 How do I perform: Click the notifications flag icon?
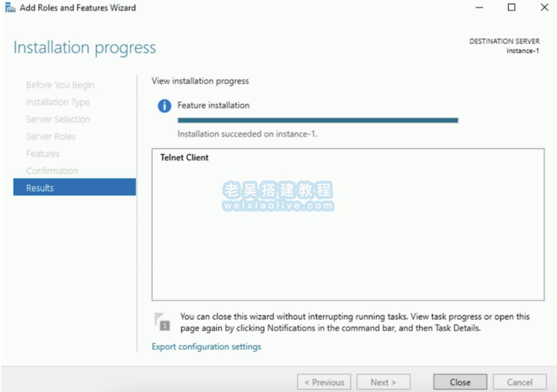162,322
